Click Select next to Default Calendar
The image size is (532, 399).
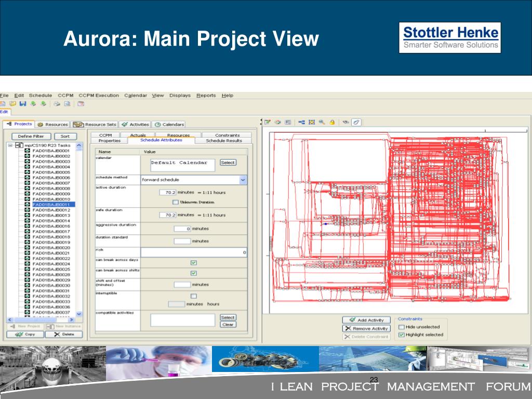[x=228, y=163]
